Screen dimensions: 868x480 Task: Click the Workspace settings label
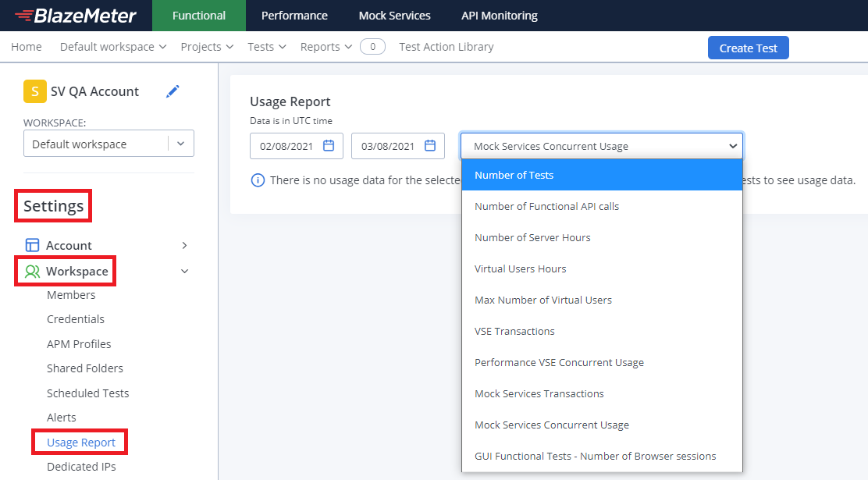tap(77, 272)
